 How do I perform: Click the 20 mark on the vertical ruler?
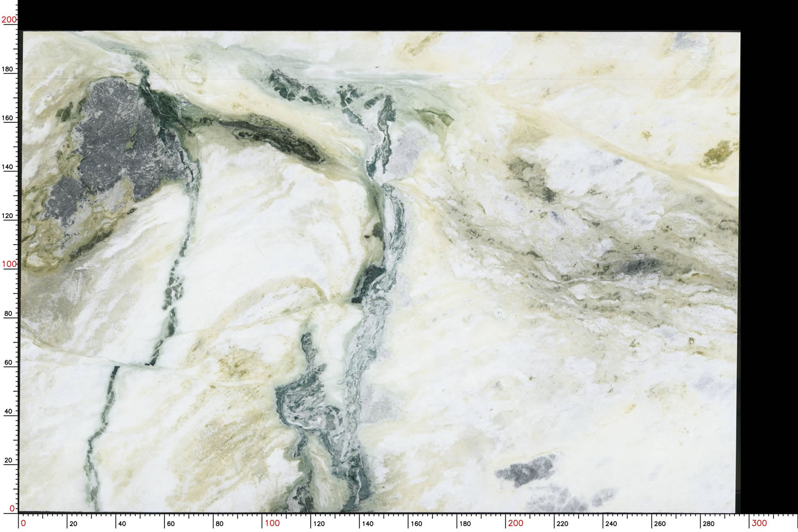click(9, 461)
